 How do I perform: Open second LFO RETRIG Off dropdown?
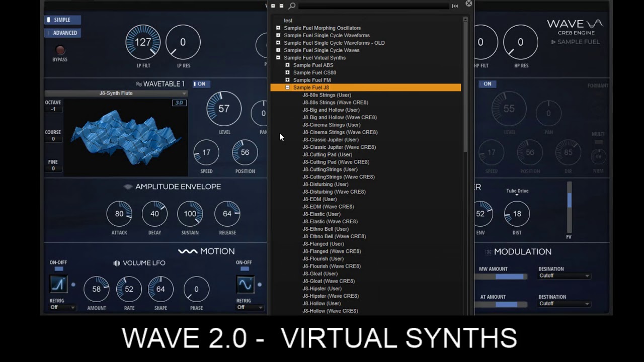[x=250, y=307]
